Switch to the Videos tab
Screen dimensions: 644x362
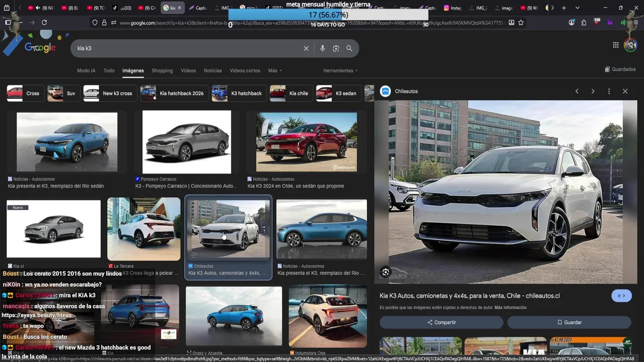click(188, 70)
